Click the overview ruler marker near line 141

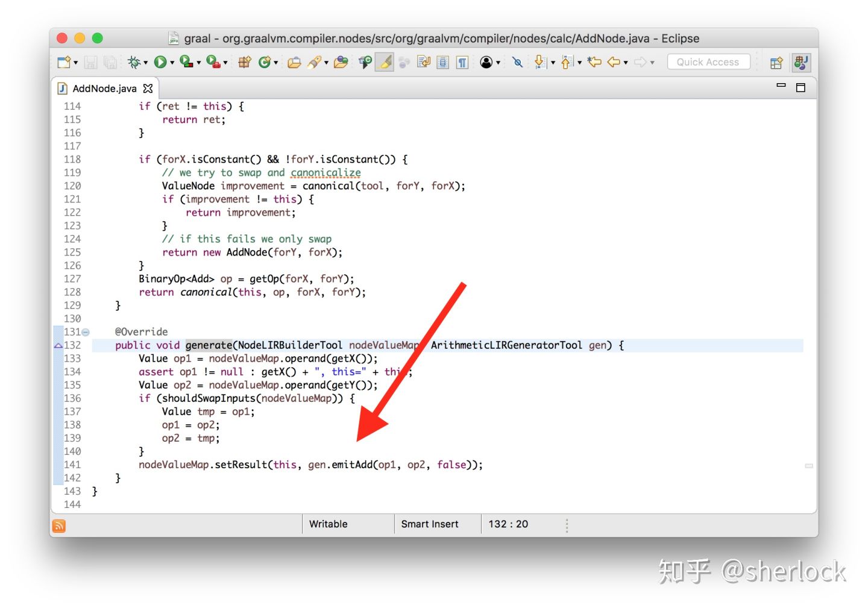pos(809,466)
